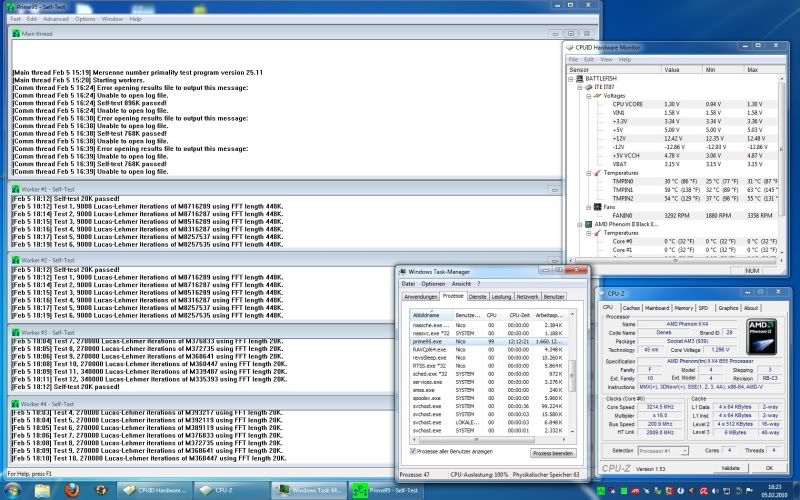The width and height of the screenshot is (800, 500).
Task: Click the AMD Phenom II logo in CPU-Z
Action: [x=761, y=337]
